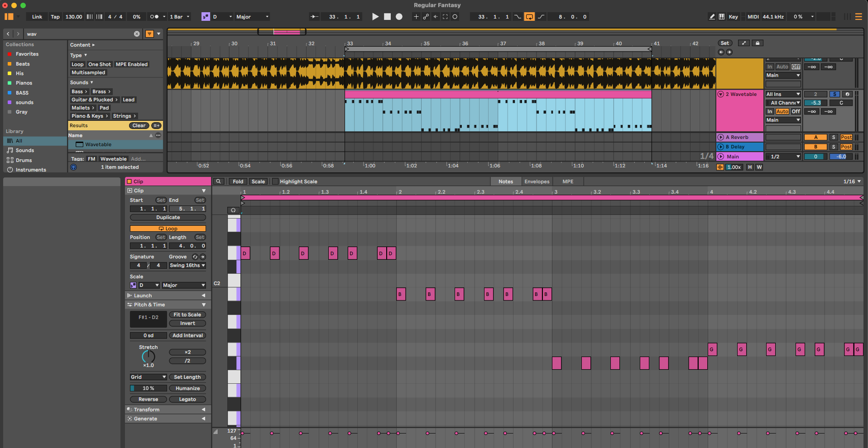Solo the B Delay return track
868x448 pixels.
click(834, 147)
